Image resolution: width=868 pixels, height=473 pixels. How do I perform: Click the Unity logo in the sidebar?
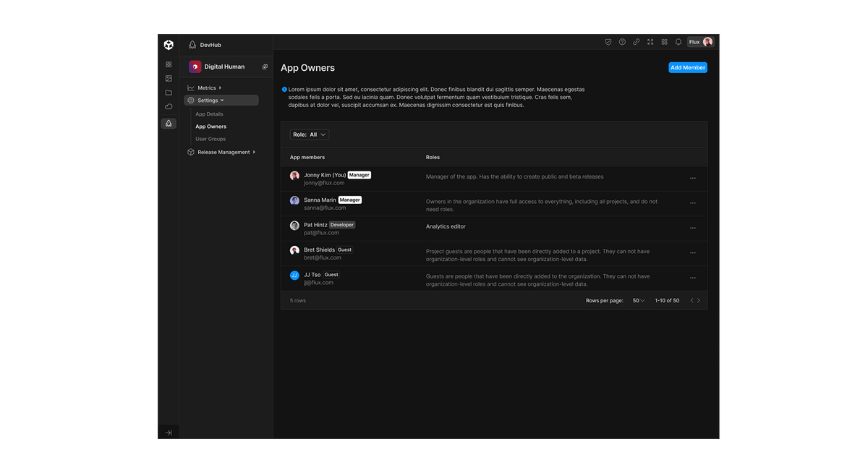point(169,45)
